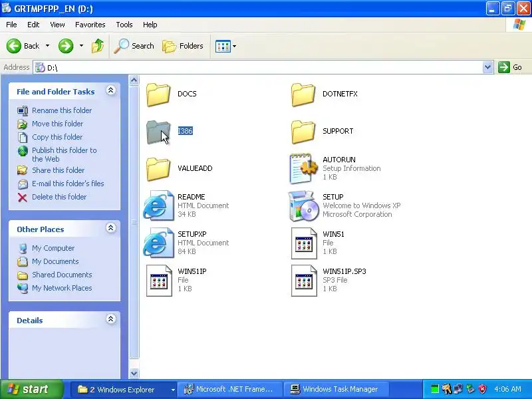The height and width of the screenshot is (399, 532).
Task: Select the WIN51 file icon
Action: 304,243
